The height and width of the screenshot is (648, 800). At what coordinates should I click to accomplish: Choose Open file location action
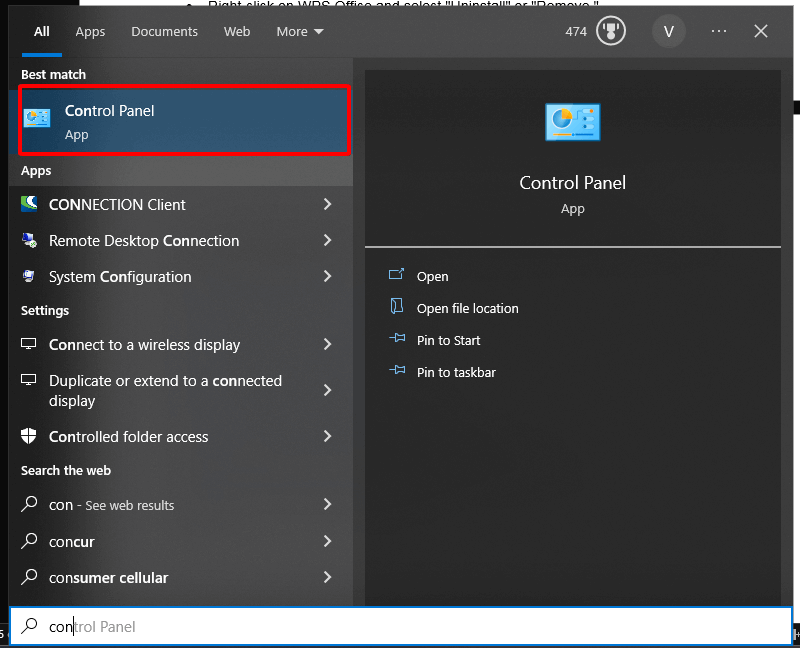coord(467,308)
